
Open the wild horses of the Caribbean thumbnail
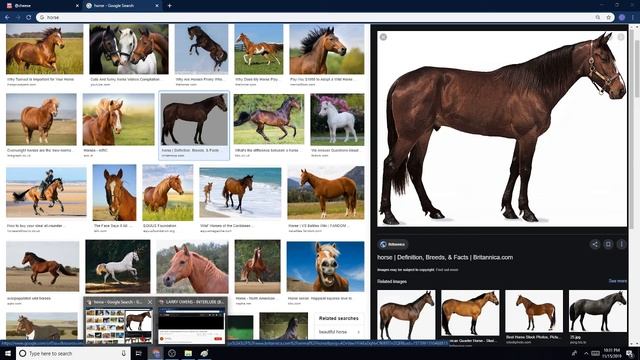tap(240, 193)
